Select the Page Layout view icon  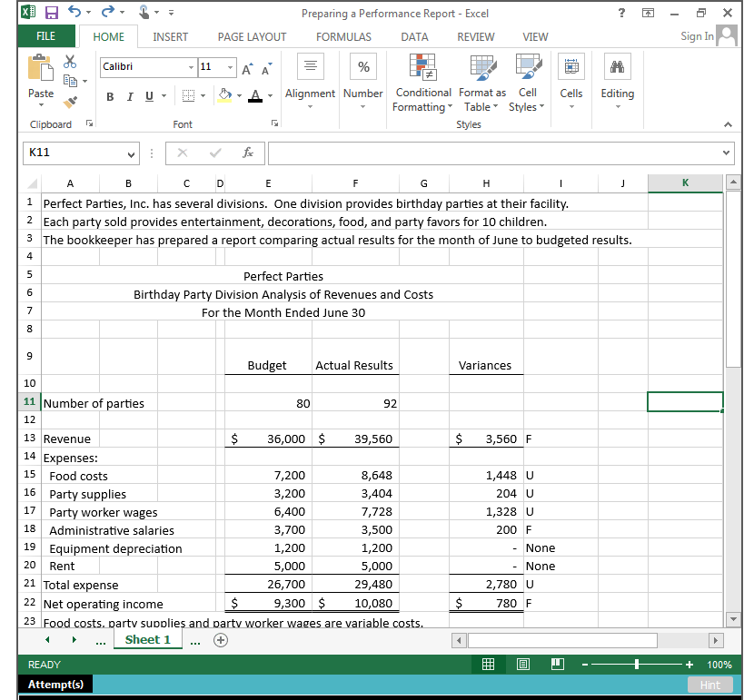point(523,664)
